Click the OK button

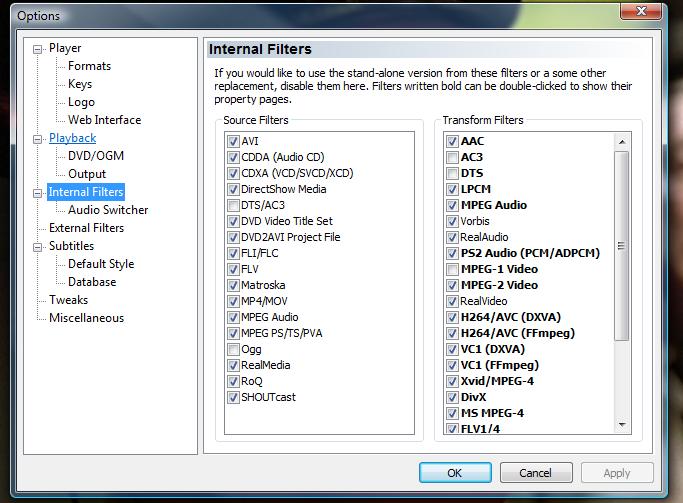[x=454, y=473]
